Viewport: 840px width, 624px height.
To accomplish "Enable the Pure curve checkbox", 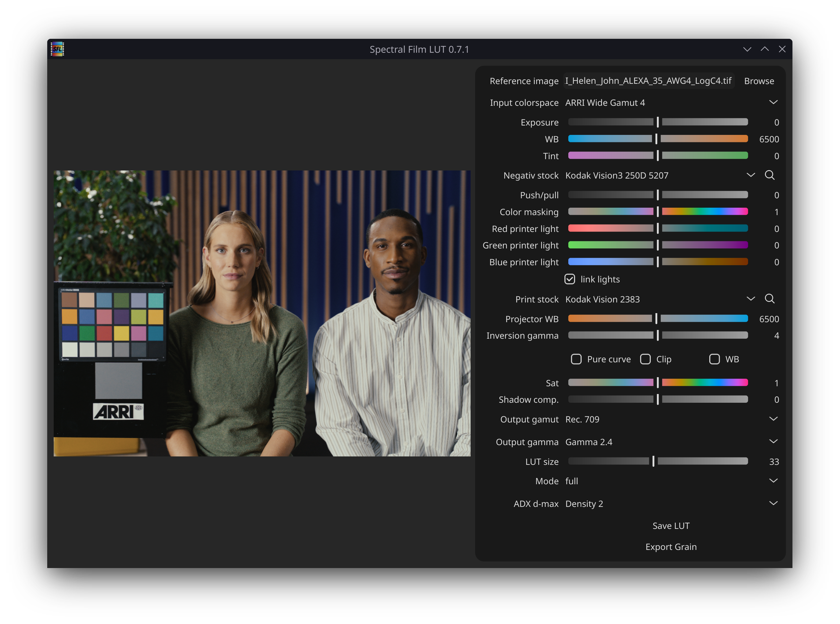I will tap(576, 359).
